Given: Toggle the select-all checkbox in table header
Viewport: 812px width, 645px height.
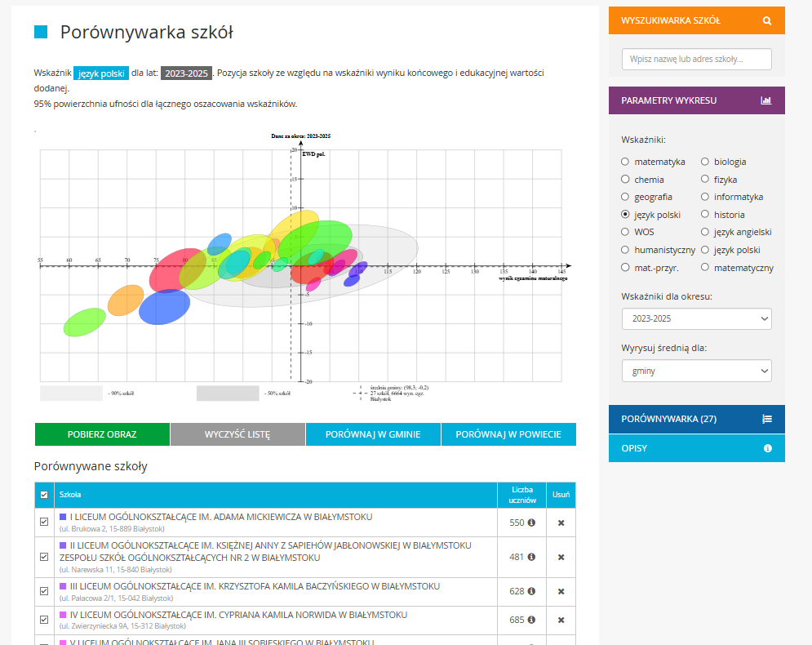Looking at the screenshot, I should click(x=44, y=495).
